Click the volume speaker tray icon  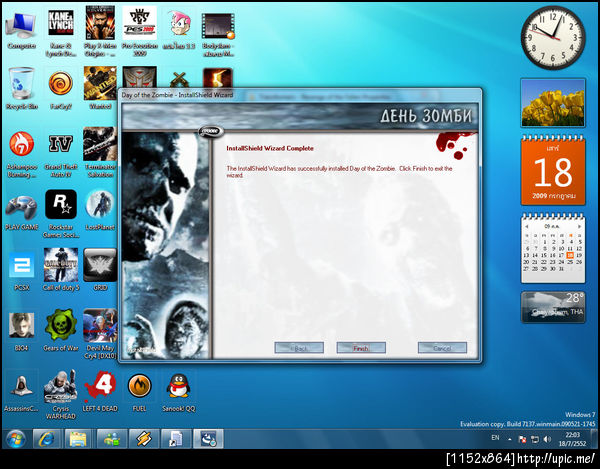(547, 440)
